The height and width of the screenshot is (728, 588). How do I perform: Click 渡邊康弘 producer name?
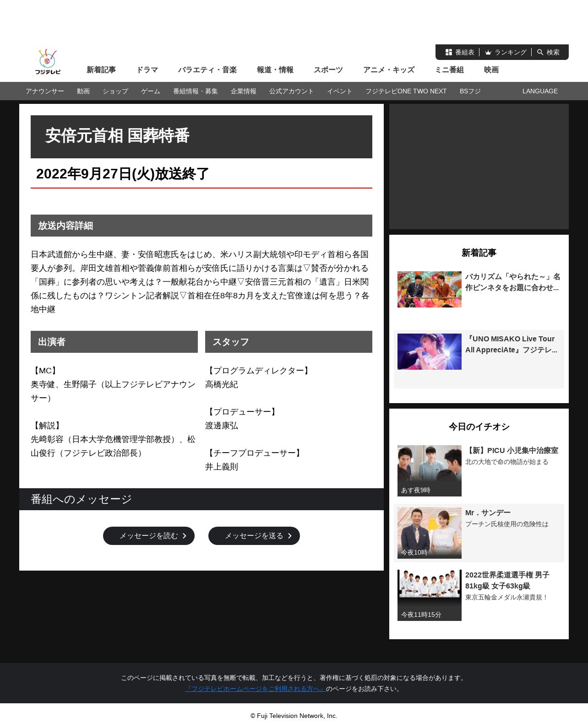[222, 426]
